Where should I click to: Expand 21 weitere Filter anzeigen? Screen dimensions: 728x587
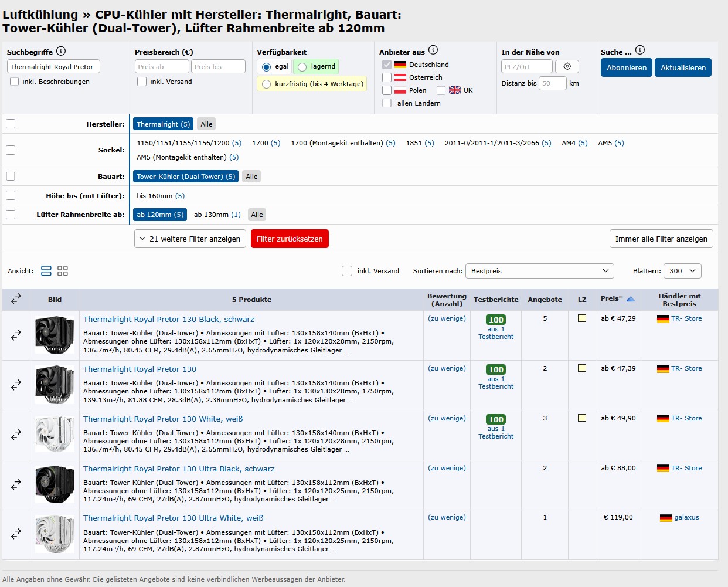(190, 239)
